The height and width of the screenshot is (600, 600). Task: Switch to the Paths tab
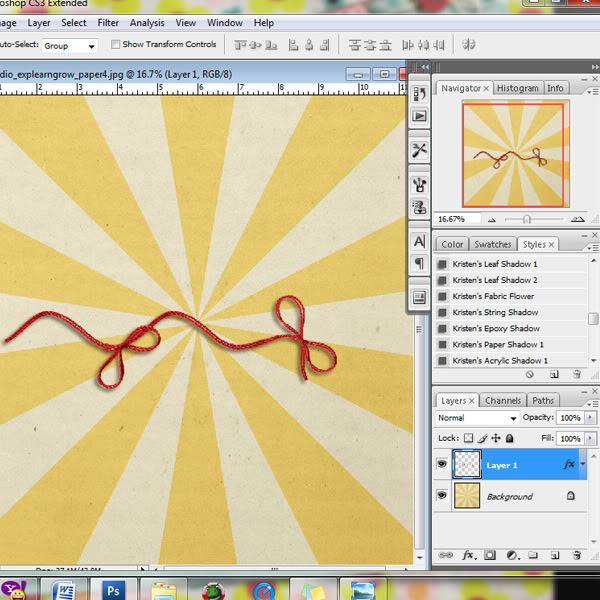[543, 400]
